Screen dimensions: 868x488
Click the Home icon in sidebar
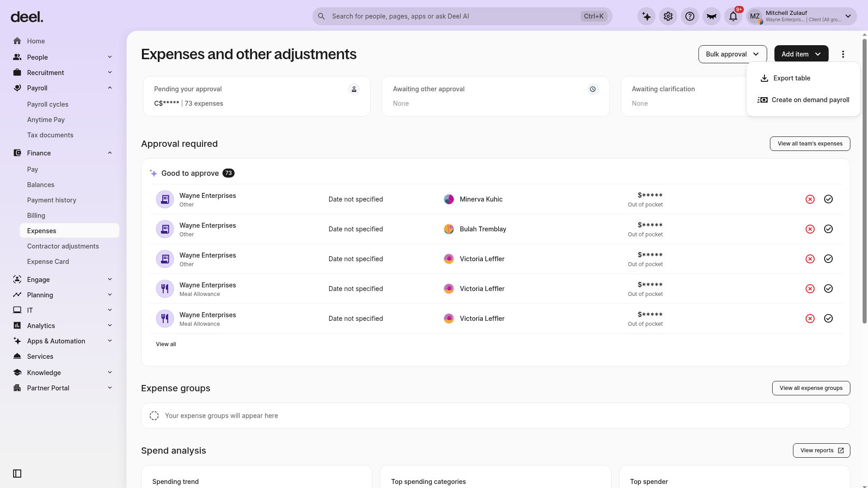(17, 41)
